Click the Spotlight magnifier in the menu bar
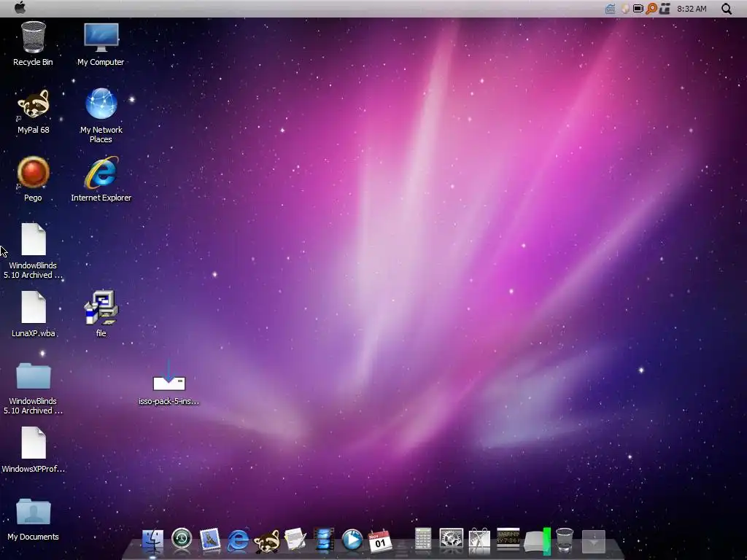 point(726,9)
